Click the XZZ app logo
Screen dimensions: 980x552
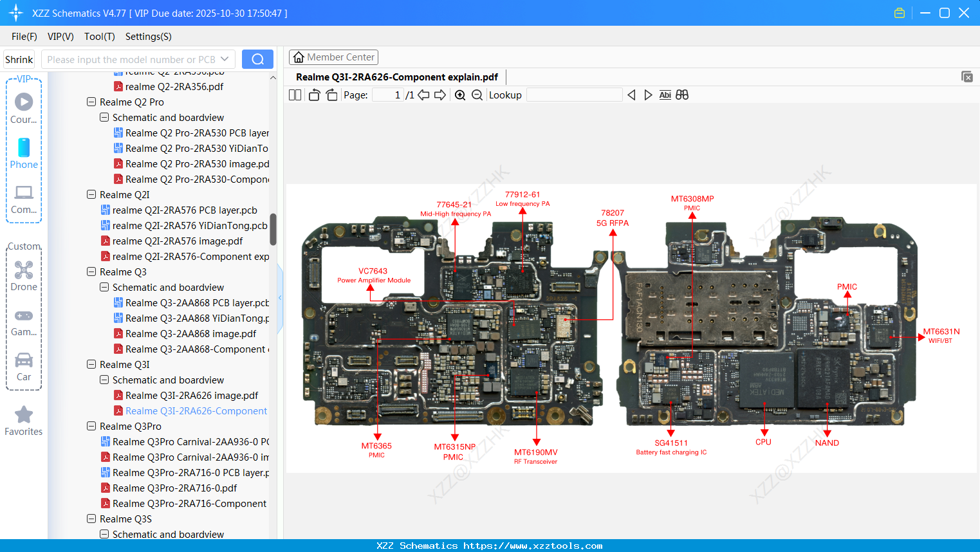pos(16,13)
